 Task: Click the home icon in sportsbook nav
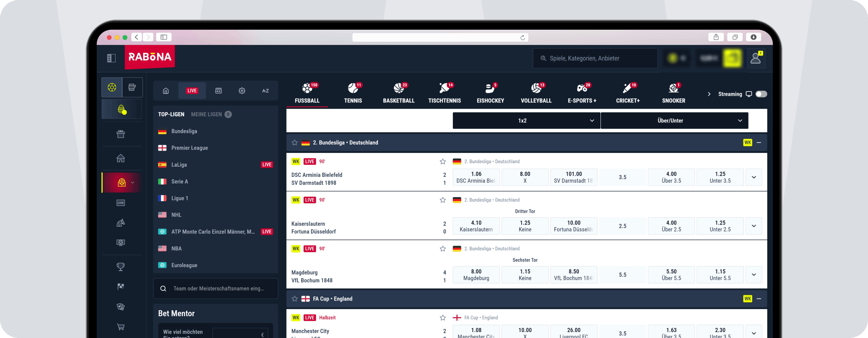click(x=166, y=91)
